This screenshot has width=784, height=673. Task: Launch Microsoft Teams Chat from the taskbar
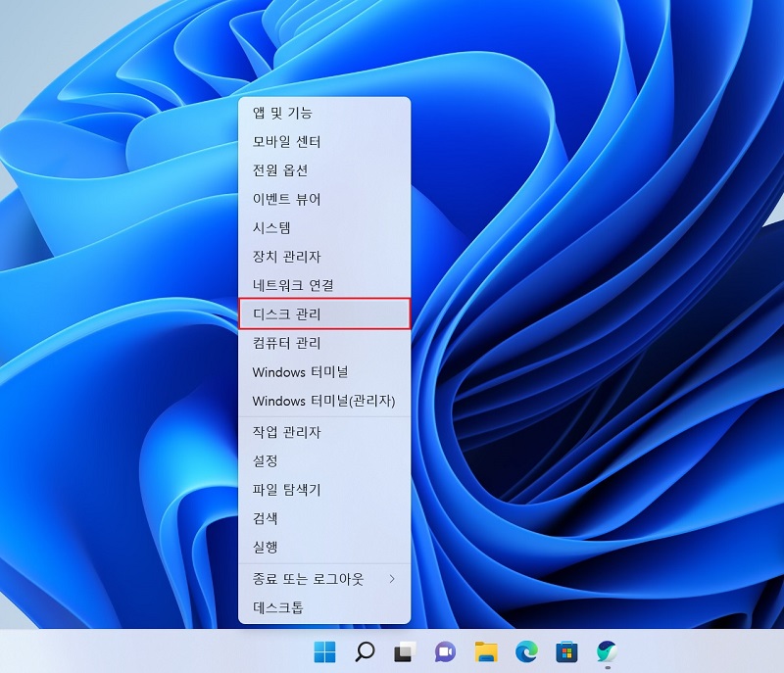tap(443, 649)
